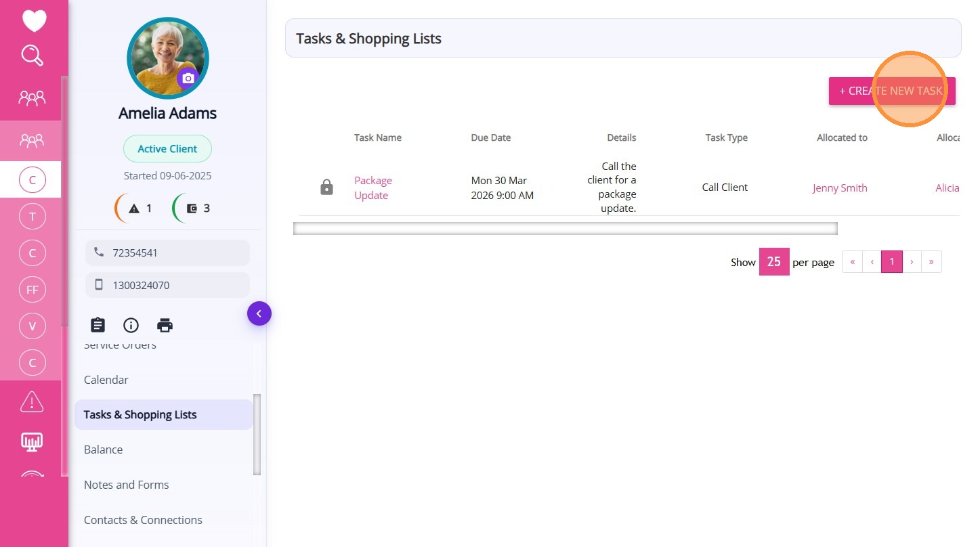Click the lock icon on Package Update row
The image size is (980, 547).
tap(326, 188)
